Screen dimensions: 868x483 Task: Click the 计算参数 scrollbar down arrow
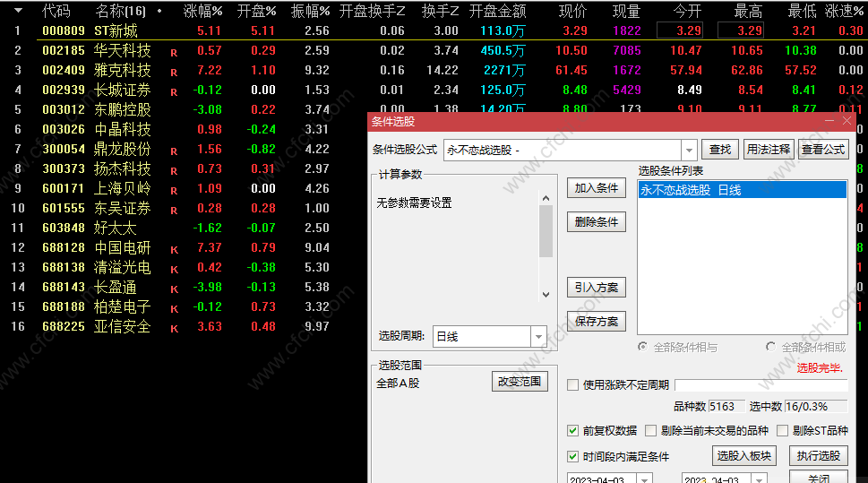tap(546, 295)
